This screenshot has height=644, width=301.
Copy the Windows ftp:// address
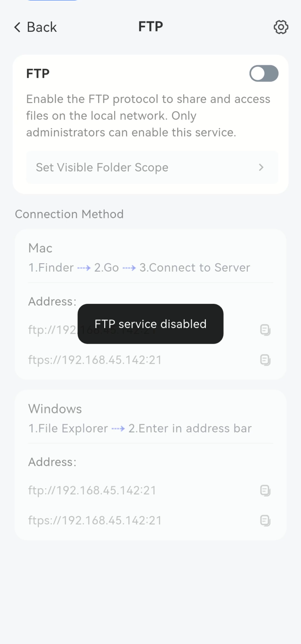[x=265, y=491]
